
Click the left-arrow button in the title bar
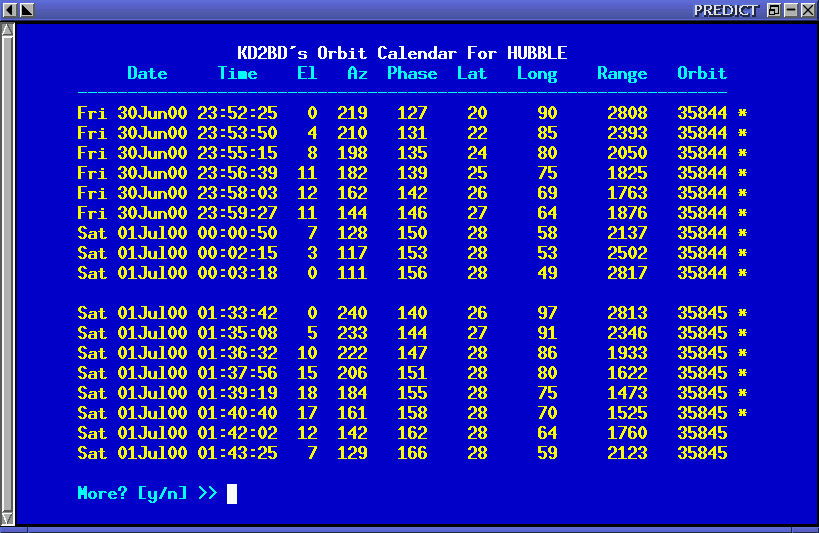9,9
